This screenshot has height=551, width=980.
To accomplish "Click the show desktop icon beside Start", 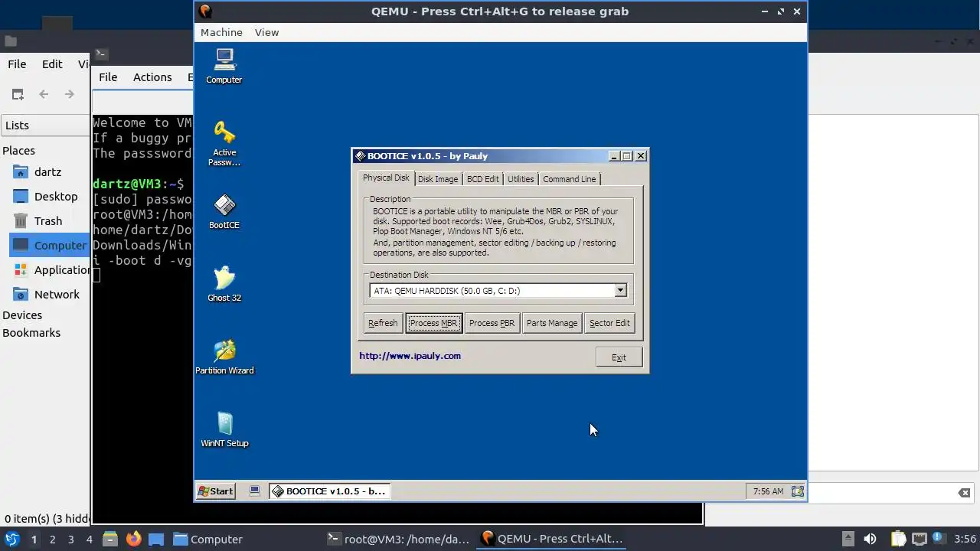I will pyautogui.click(x=255, y=491).
